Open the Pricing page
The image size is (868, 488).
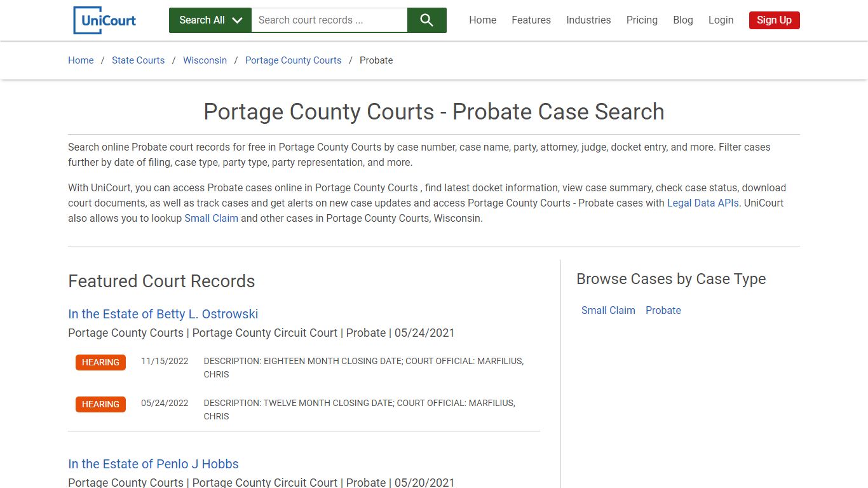[x=642, y=20]
